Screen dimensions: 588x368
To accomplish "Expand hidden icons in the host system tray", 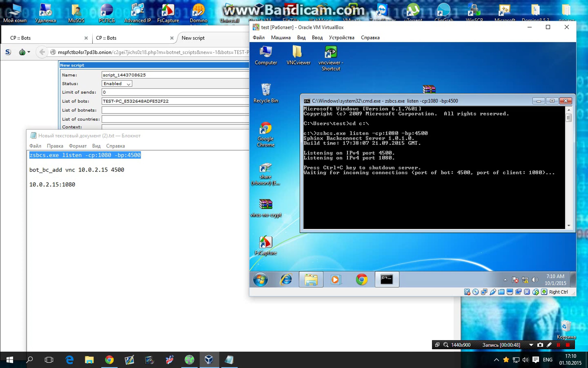I will click(x=496, y=360).
